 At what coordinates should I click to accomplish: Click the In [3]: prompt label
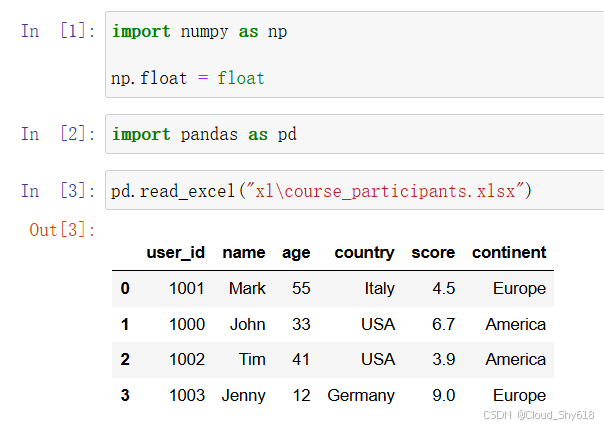point(58,191)
